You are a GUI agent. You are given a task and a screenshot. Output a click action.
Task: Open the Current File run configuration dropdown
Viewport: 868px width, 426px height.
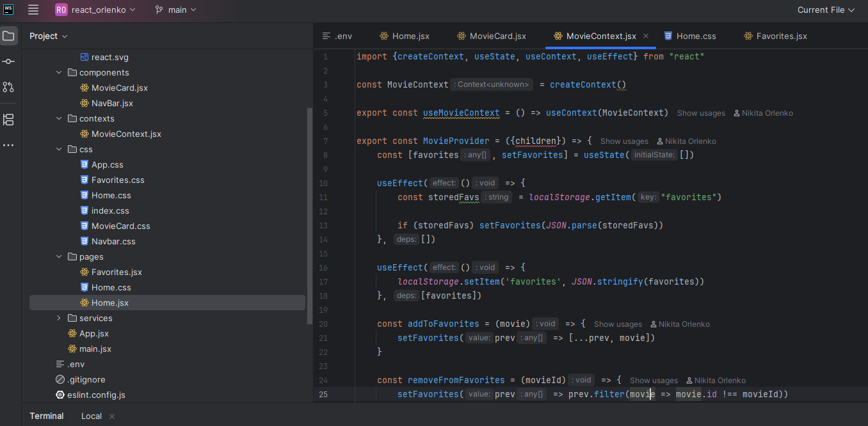pos(825,10)
